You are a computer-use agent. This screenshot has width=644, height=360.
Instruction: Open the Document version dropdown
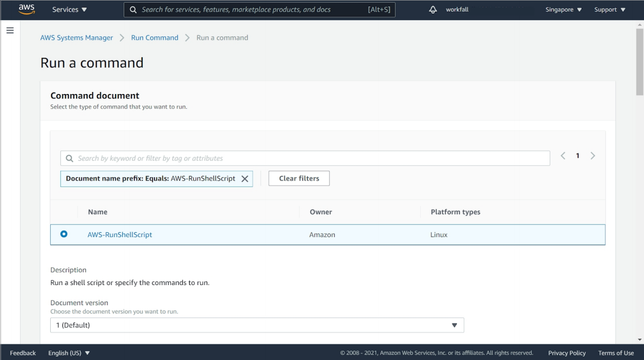pos(257,325)
